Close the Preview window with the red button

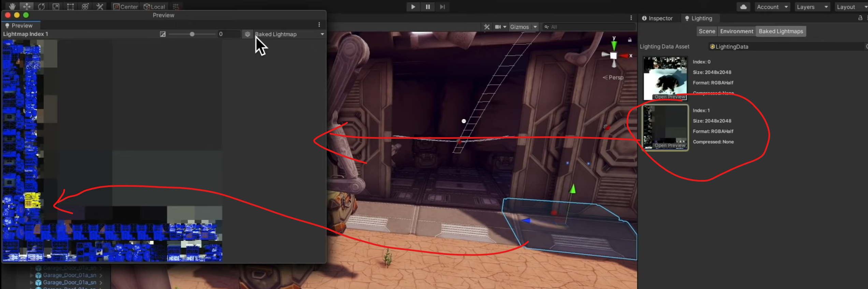click(8, 15)
